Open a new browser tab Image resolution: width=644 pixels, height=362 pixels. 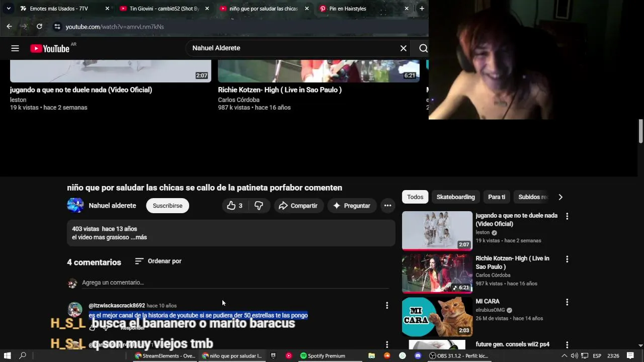coord(422,9)
